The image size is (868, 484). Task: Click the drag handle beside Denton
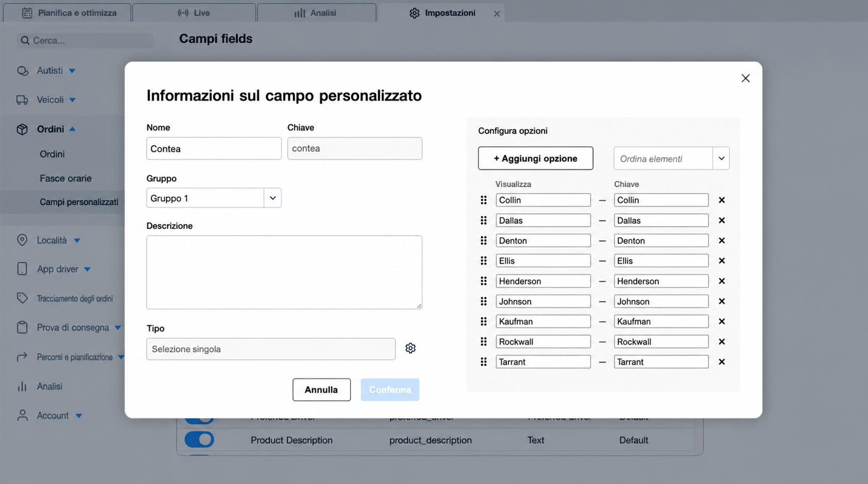483,240
